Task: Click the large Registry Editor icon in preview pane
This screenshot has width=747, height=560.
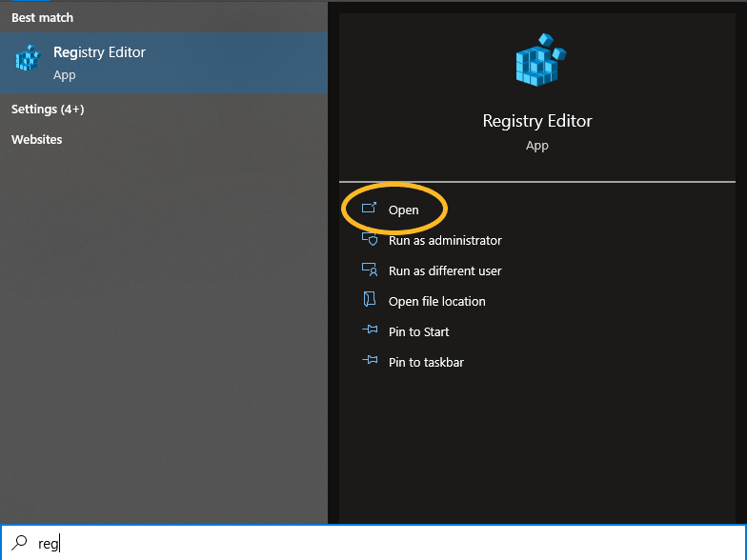Action: pos(541,59)
